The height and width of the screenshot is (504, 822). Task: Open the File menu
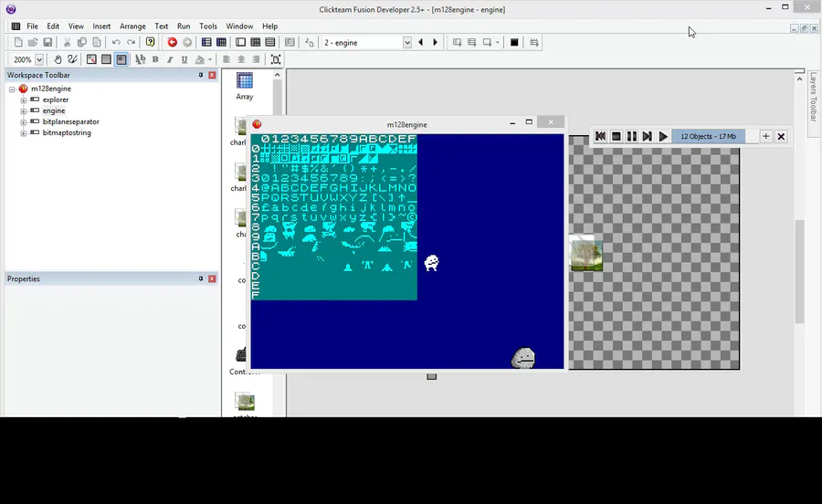coord(33,26)
